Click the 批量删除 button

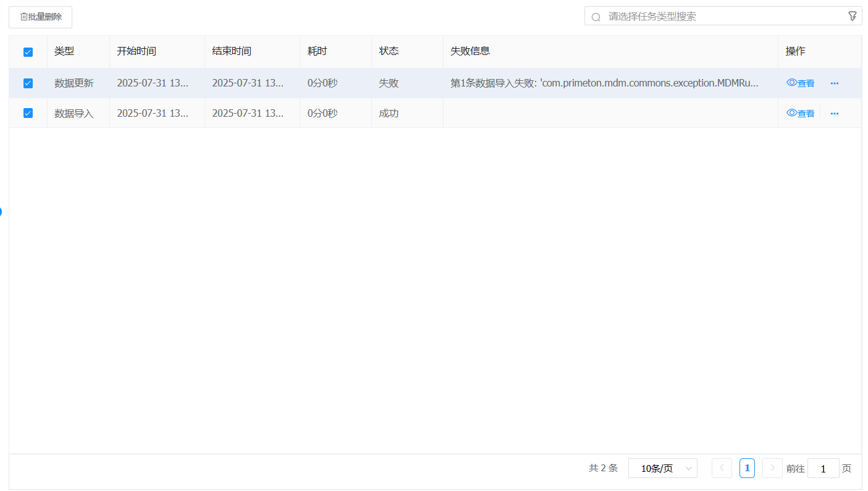[40, 17]
